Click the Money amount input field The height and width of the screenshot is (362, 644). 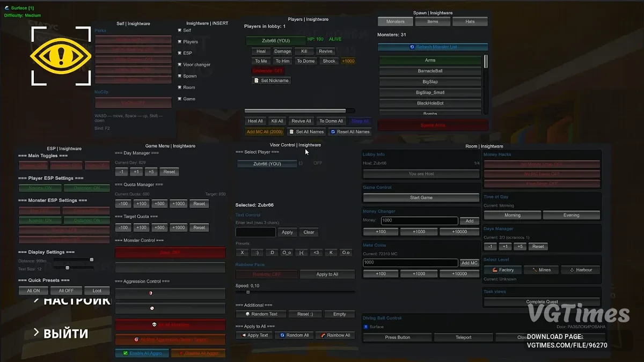419,221
